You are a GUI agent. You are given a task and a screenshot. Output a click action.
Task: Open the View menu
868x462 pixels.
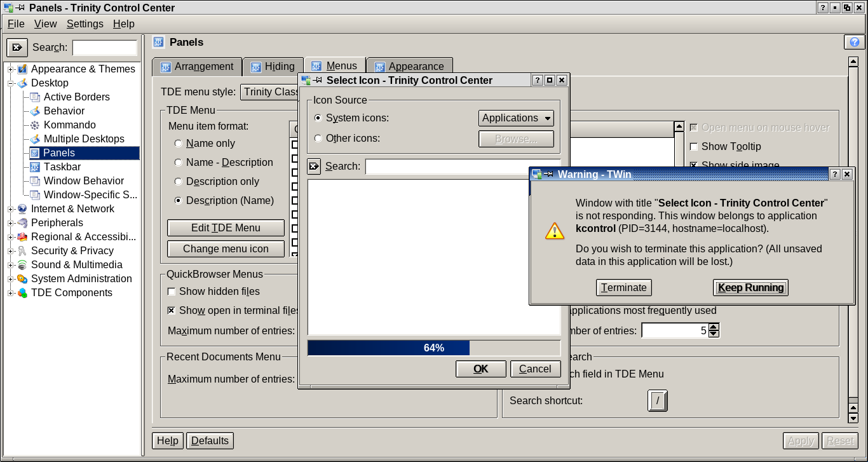pyautogui.click(x=45, y=24)
